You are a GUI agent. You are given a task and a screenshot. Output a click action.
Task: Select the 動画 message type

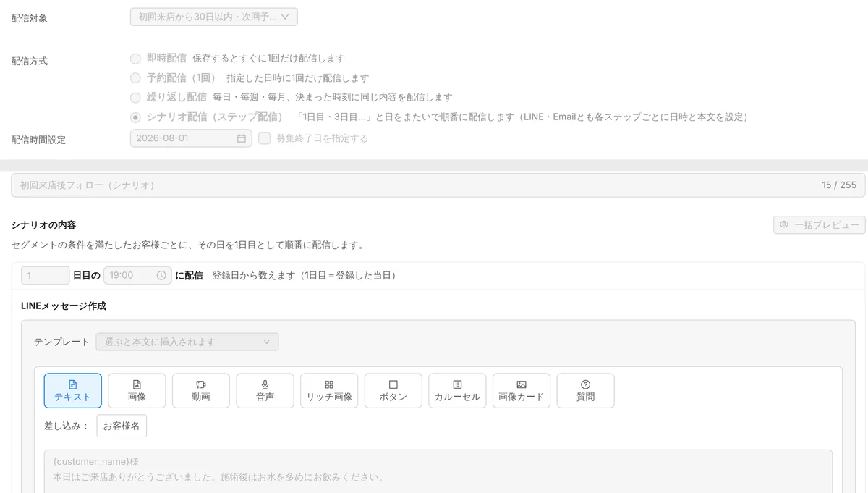tap(201, 391)
